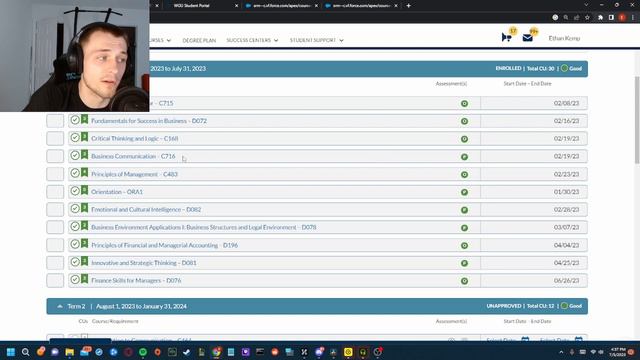Open the mail envelope icon
This screenshot has width=640, height=360.
(x=527, y=38)
